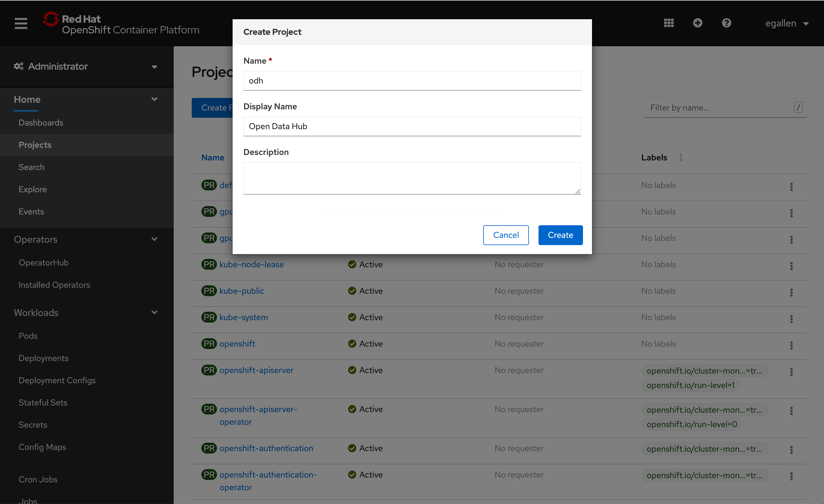Open the kube-public project link
This screenshot has height=504, width=824.
(x=242, y=291)
